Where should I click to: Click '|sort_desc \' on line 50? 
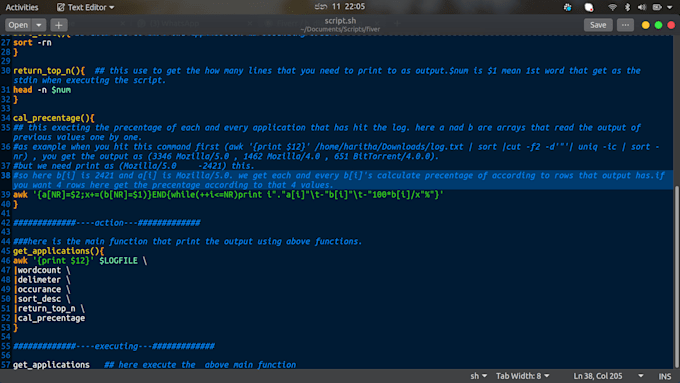pos(42,299)
